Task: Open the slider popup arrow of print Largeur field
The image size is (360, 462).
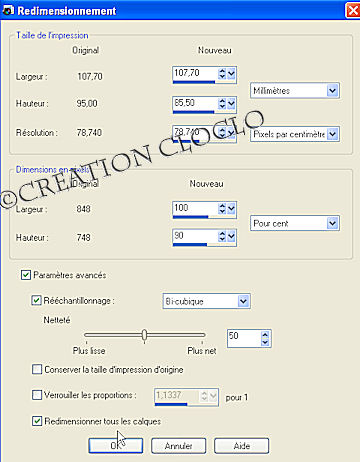Action: 231,73
